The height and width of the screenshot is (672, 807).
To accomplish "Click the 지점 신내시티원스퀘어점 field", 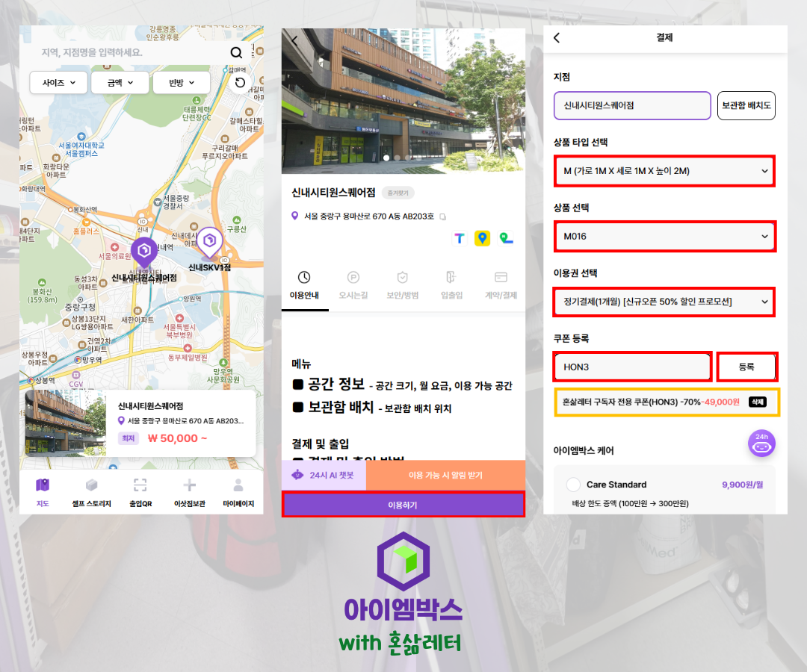I will pos(633,105).
